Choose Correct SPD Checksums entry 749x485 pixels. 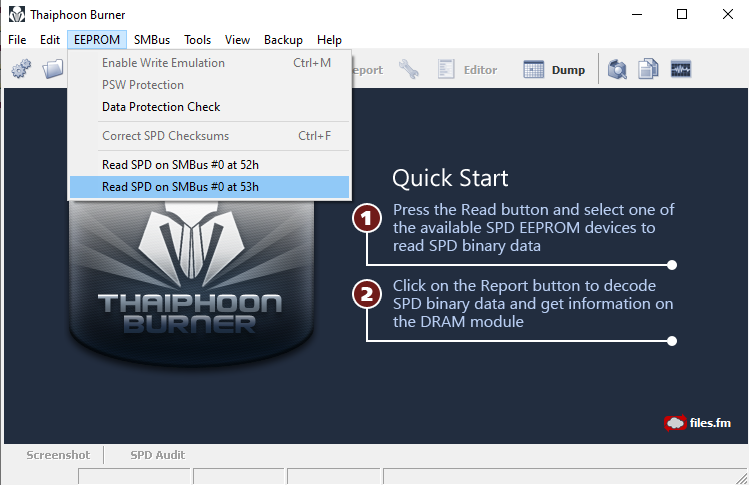click(210, 136)
